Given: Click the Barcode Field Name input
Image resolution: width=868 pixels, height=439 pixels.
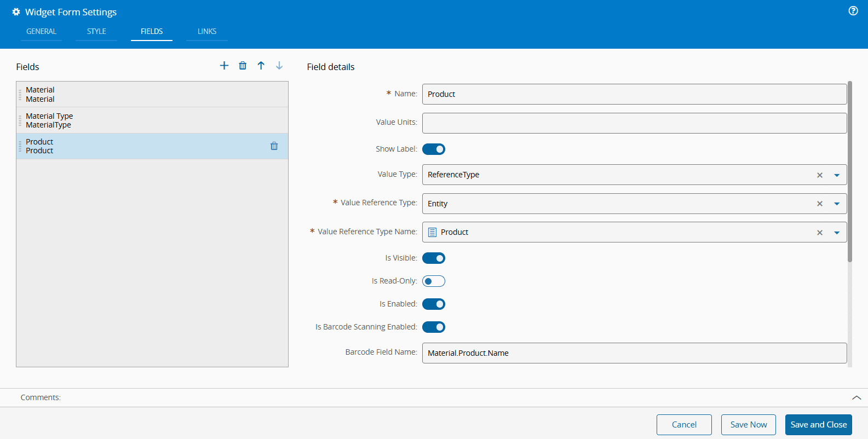Looking at the screenshot, I should tap(634, 353).
